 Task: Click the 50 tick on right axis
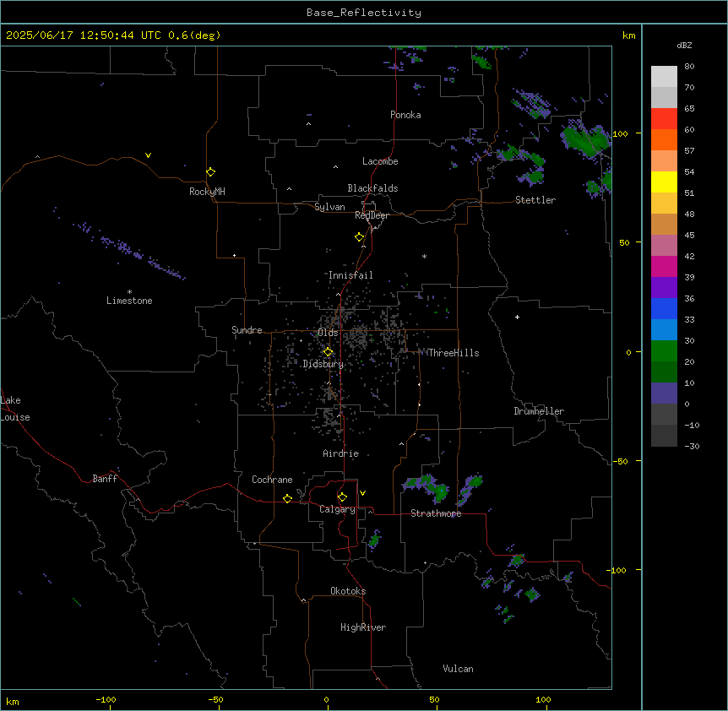(x=624, y=242)
